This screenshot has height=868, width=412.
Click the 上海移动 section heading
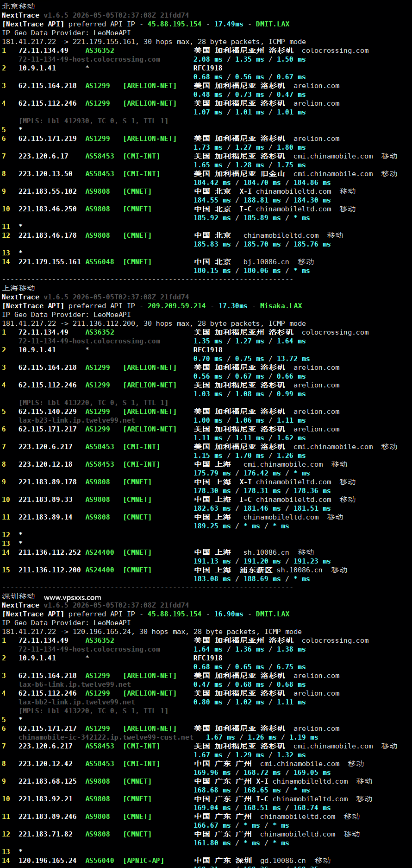[x=19, y=288]
